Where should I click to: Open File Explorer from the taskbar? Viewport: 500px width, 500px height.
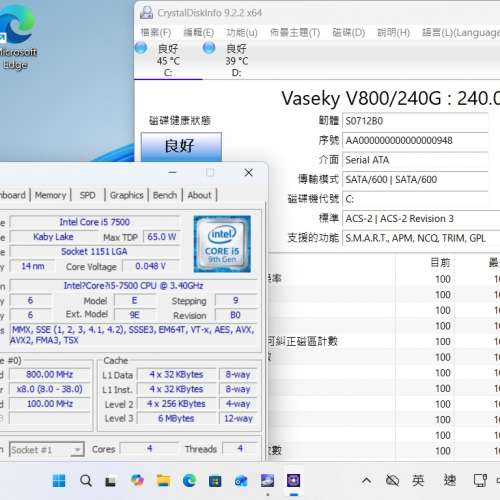pyautogui.click(x=163, y=480)
